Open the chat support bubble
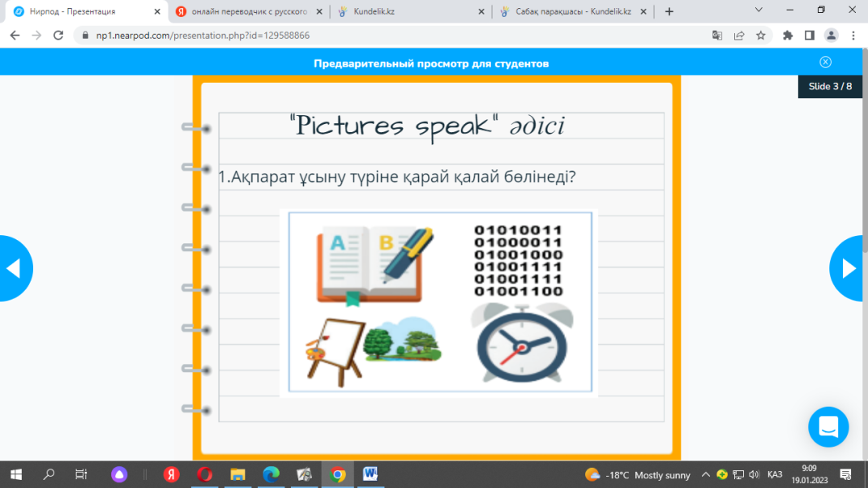The image size is (868, 488). (828, 427)
